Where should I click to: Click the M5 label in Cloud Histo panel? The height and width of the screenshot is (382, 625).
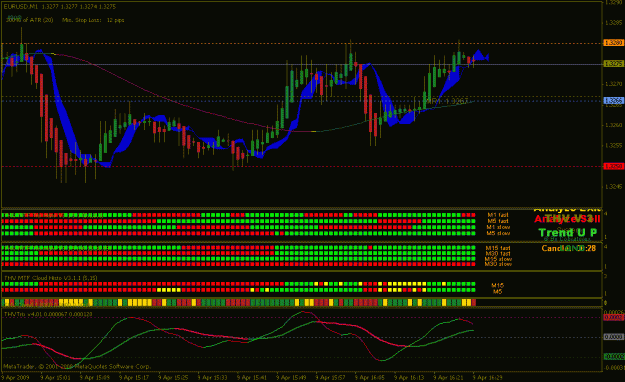[497, 291]
